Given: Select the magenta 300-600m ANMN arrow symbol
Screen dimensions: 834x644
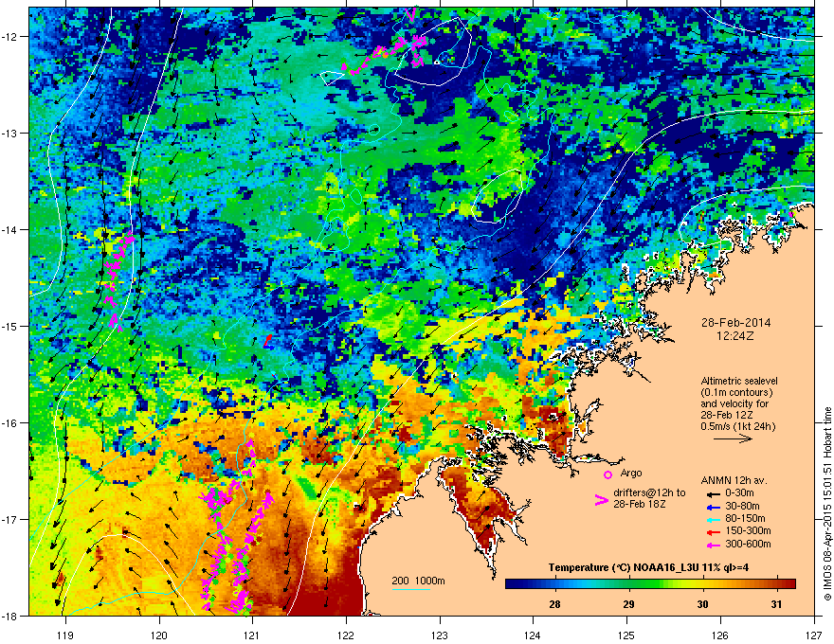Looking at the screenshot, I should point(713,545).
